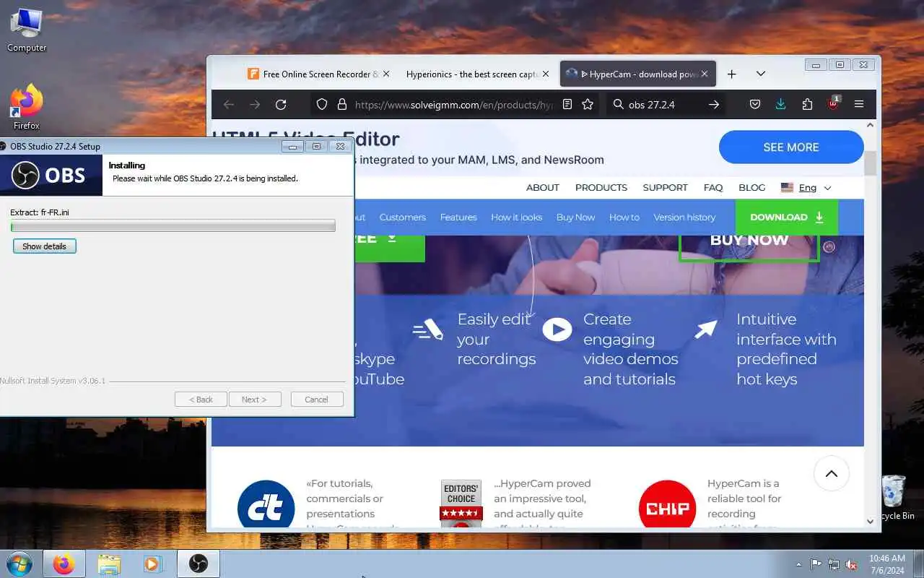
Task: Jump to the Features section
Action: pyautogui.click(x=458, y=217)
